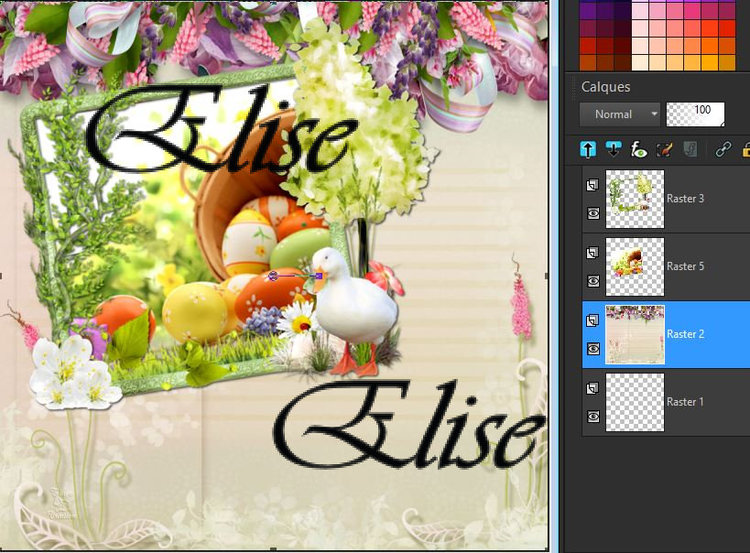Image resolution: width=750 pixels, height=553 pixels.
Task: Pick the hot pink swatch in palette
Action: point(692,11)
